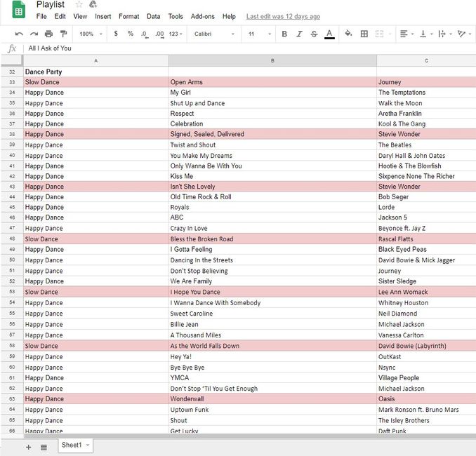Viewport: 476px width, 456px height.
Task: Open the 100% zoom dropdown
Action: click(x=91, y=34)
